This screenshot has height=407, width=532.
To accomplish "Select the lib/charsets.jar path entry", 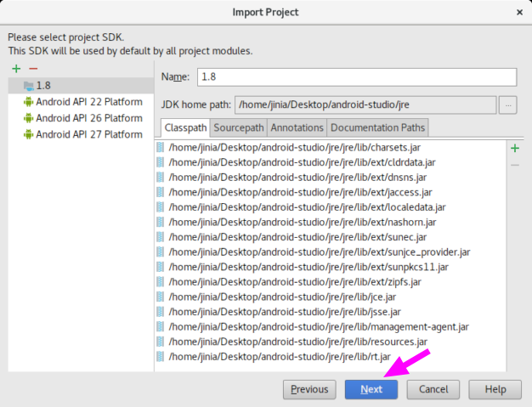I will (331, 148).
